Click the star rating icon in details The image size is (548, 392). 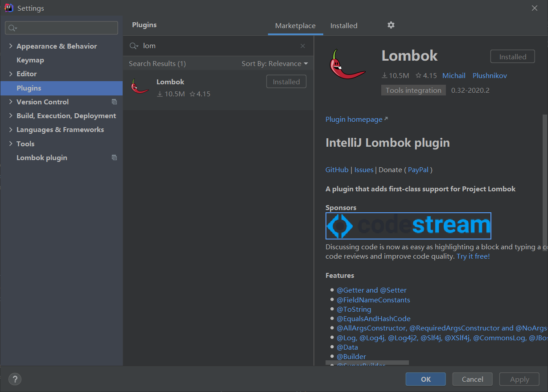coord(418,75)
